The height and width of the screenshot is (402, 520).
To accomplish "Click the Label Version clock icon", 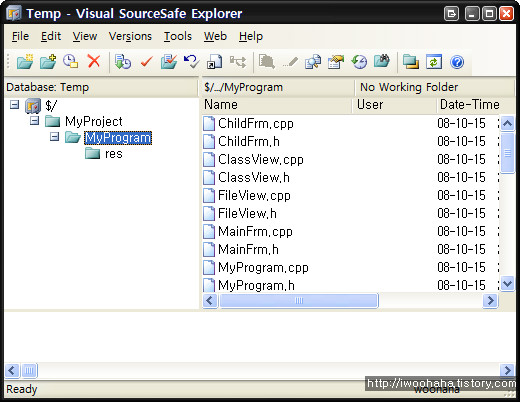I will pyautogui.click(x=71, y=62).
